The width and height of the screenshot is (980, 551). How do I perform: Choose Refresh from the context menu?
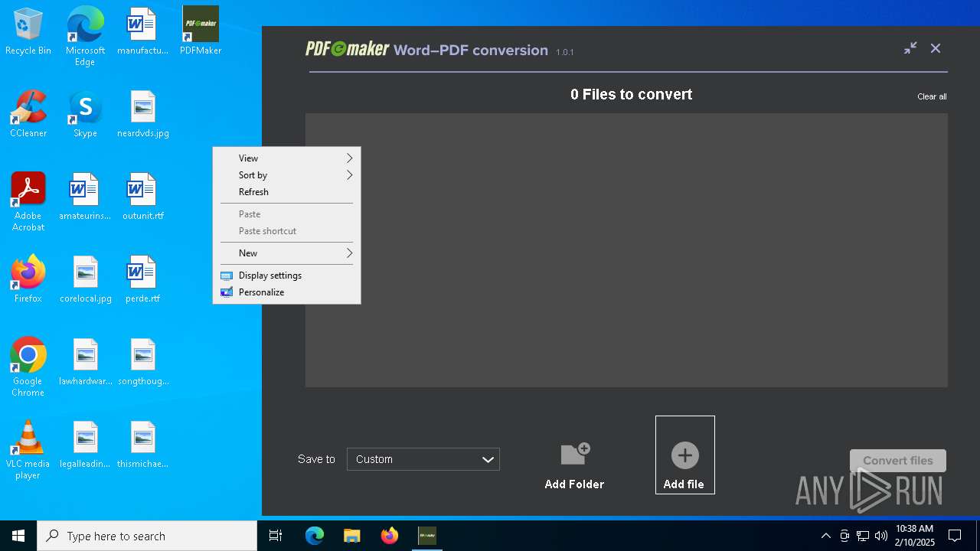coord(286,192)
